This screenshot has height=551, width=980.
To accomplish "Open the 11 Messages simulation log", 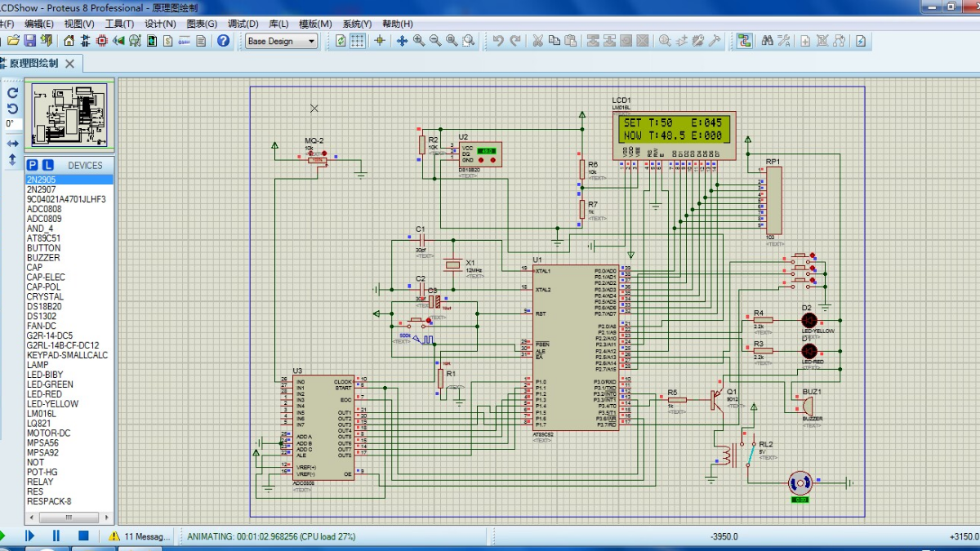I will pyautogui.click(x=139, y=536).
